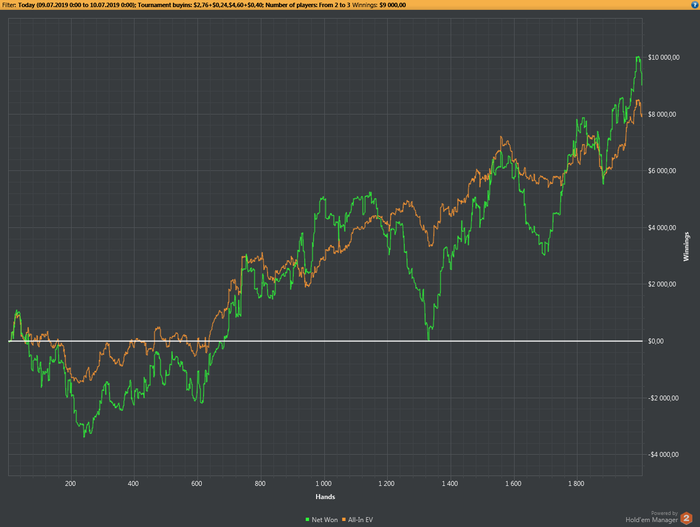
Task: Click the 1 000 hands x-axis label
Action: coord(323,484)
